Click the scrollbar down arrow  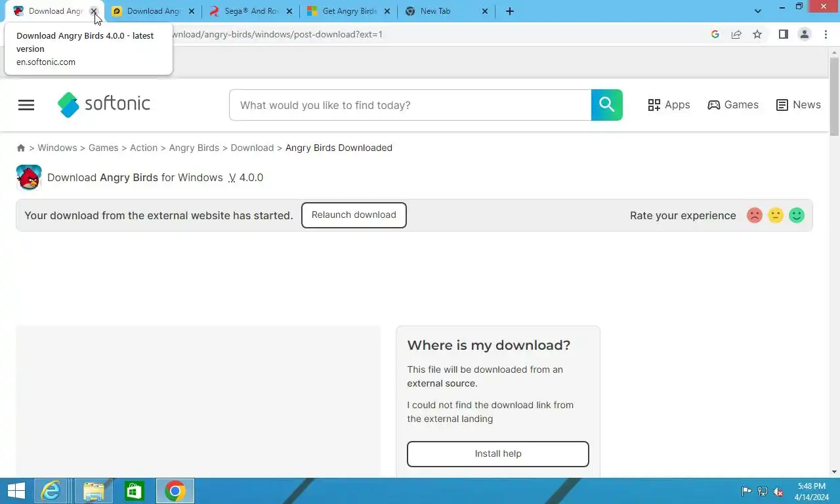834,472
